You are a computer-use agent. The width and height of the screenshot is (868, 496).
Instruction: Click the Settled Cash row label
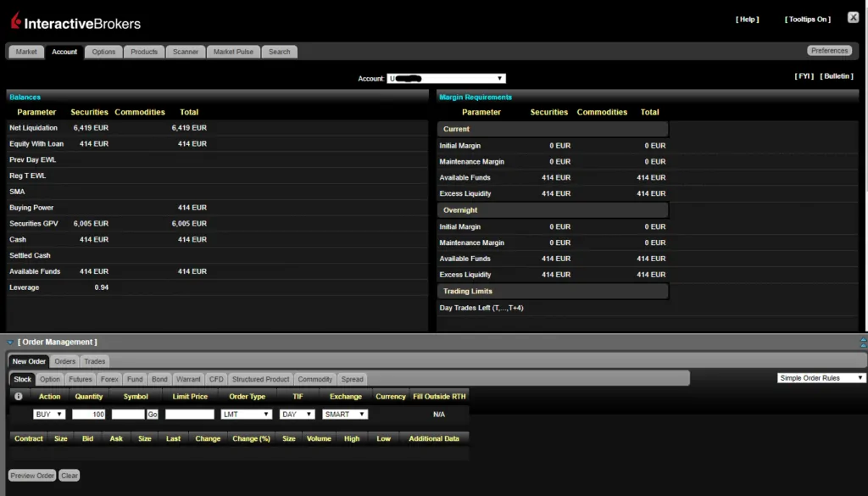click(x=30, y=256)
